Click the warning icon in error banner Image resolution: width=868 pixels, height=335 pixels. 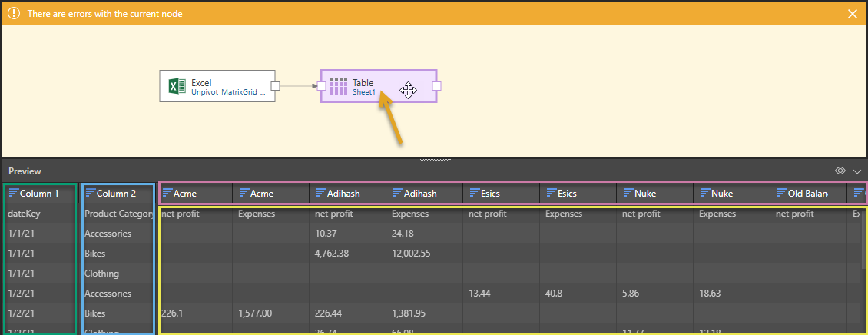14,14
